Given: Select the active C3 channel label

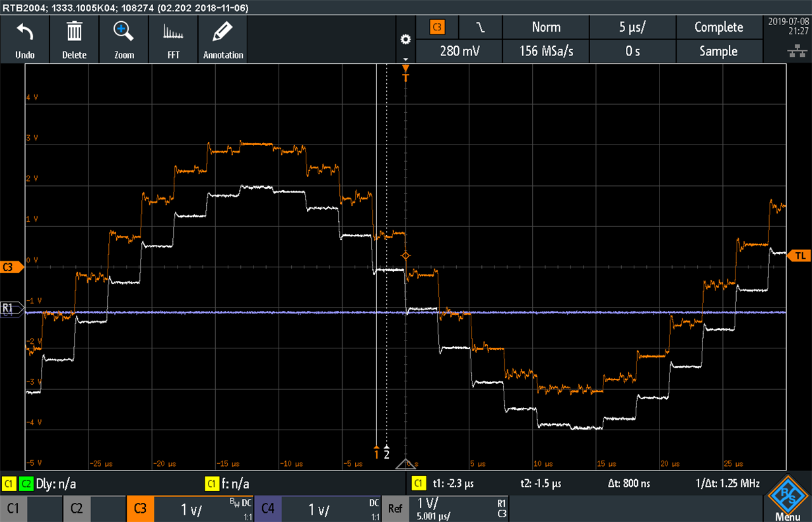Looking at the screenshot, I should [140, 508].
